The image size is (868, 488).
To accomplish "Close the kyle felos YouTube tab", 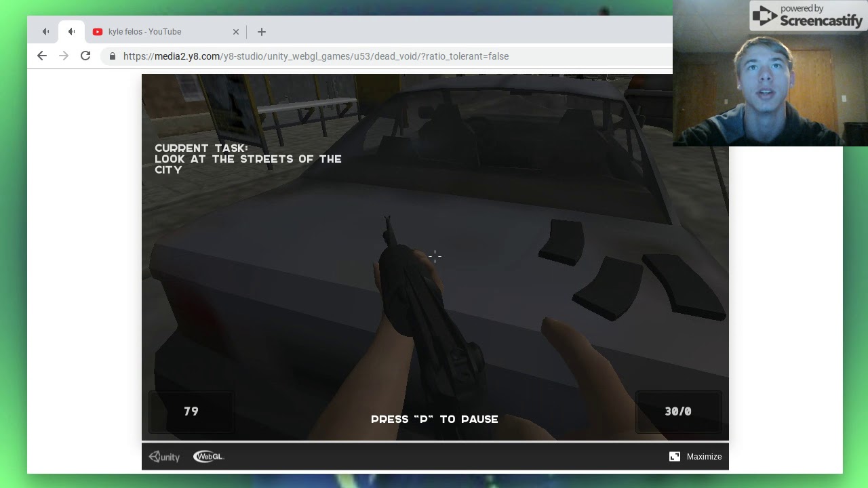I will pos(236,32).
